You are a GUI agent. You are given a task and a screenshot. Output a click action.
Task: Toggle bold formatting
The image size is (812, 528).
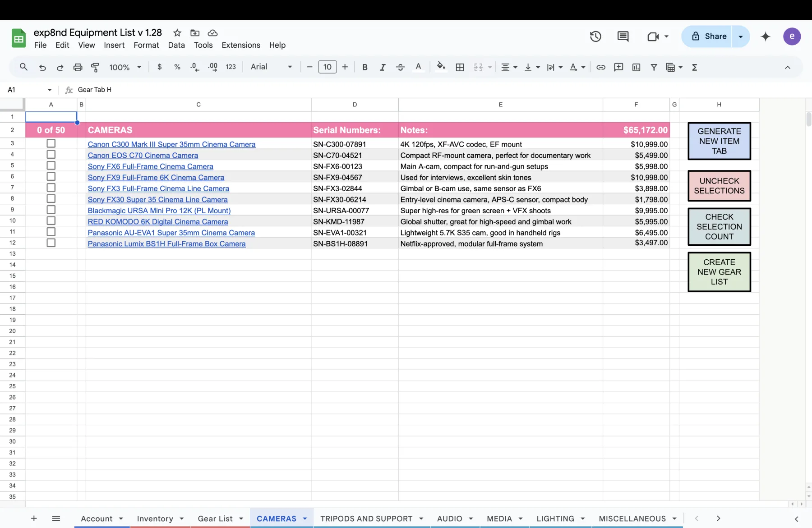point(364,67)
